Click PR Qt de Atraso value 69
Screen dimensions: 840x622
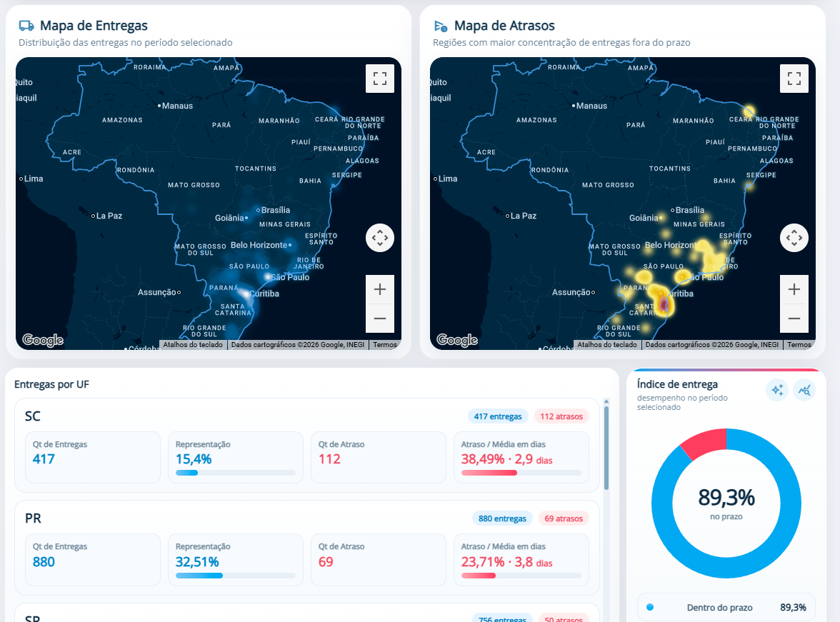tap(326, 562)
